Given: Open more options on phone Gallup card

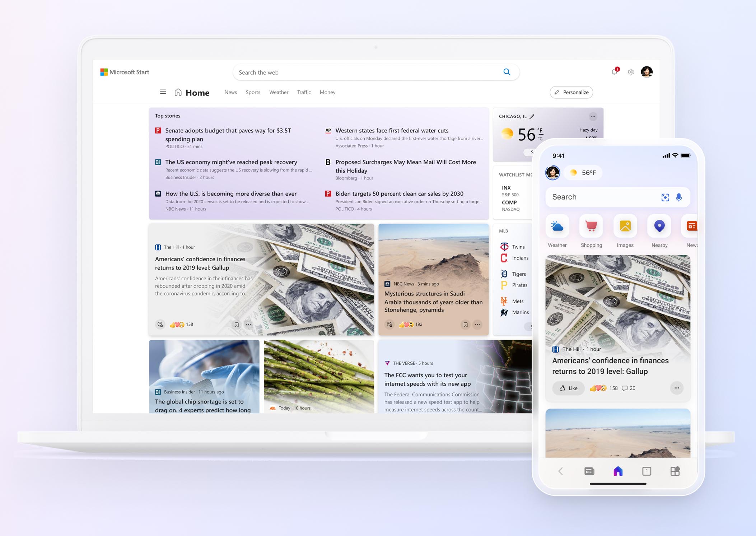Looking at the screenshot, I should click(677, 388).
